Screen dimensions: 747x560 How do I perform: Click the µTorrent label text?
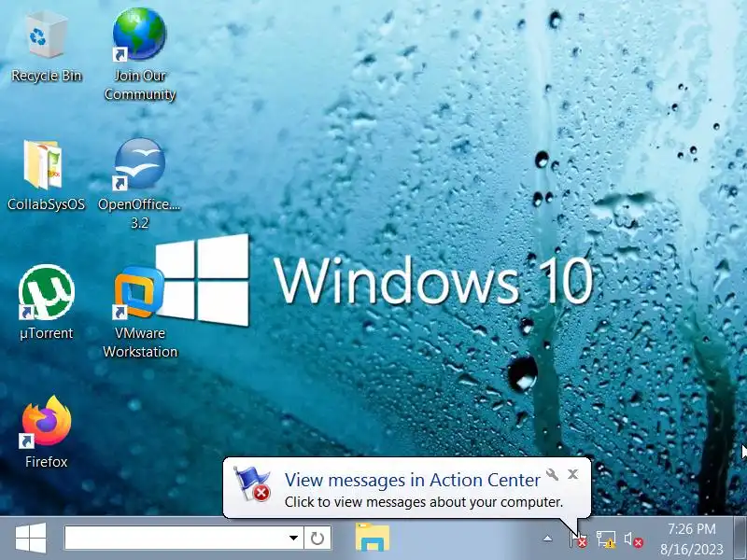pos(46,333)
